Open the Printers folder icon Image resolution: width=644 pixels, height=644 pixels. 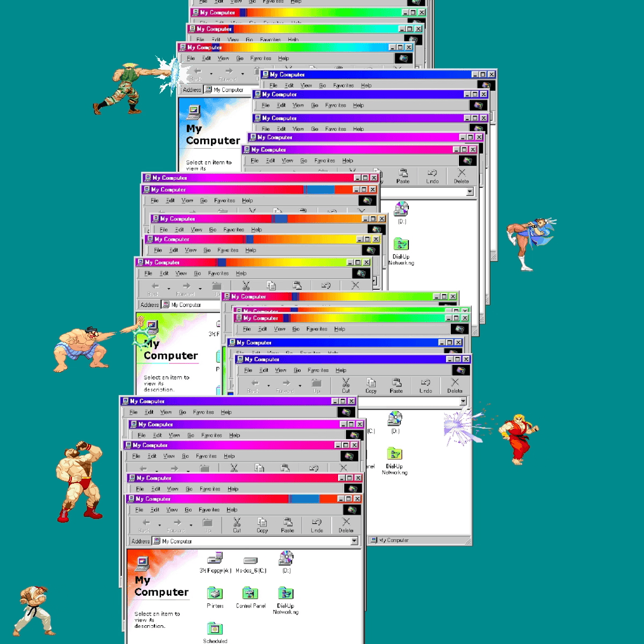point(215,597)
